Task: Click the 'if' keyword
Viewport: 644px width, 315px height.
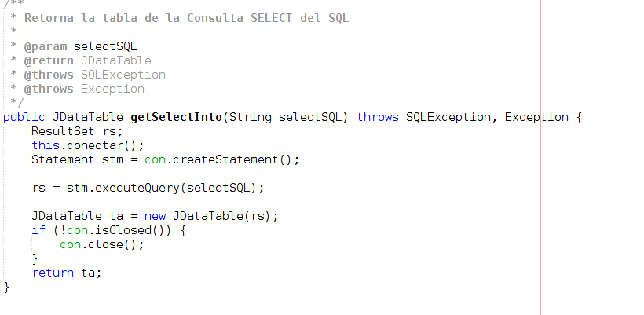Action: tap(38, 230)
